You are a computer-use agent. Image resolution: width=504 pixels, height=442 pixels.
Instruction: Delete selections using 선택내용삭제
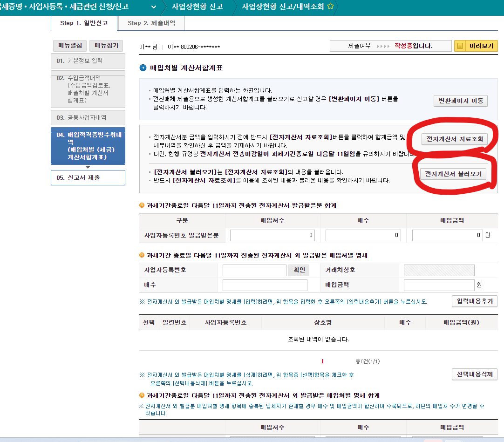474,374
